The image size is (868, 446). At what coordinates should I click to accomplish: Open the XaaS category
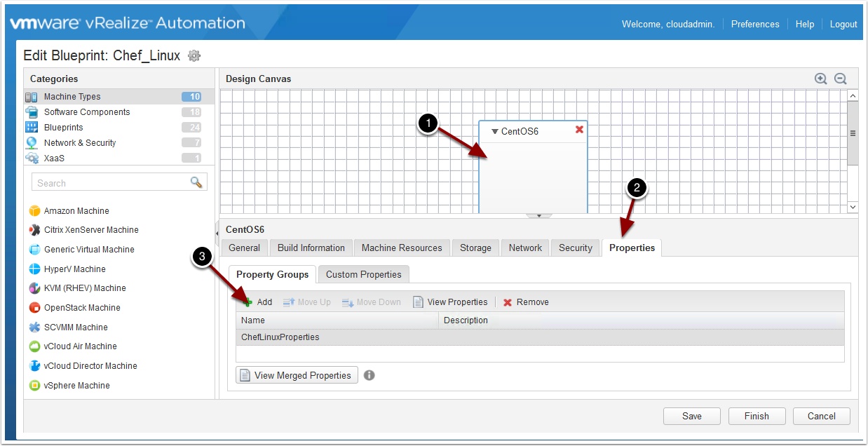click(119, 158)
